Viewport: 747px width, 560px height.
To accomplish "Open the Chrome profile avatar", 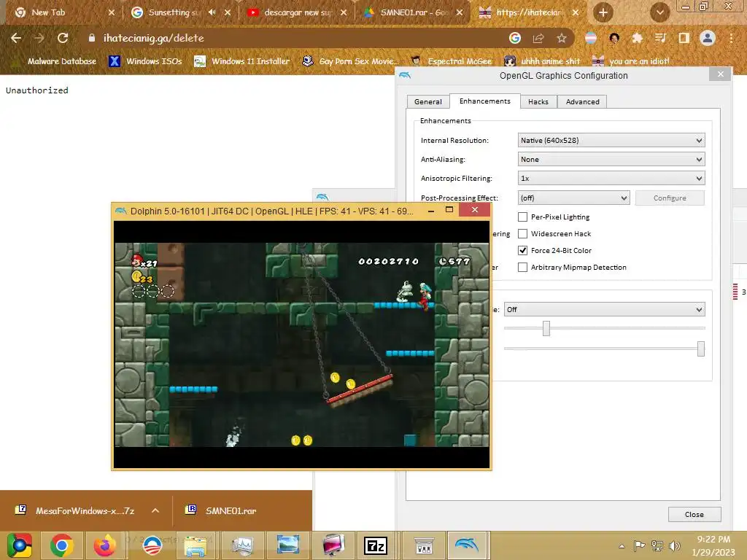I will tap(708, 38).
